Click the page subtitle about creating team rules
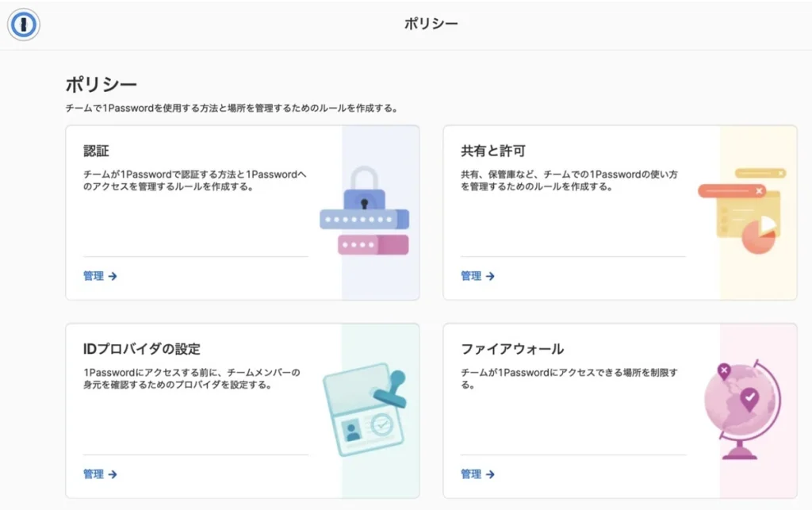This screenshot has height=510, width=812. 231,108
